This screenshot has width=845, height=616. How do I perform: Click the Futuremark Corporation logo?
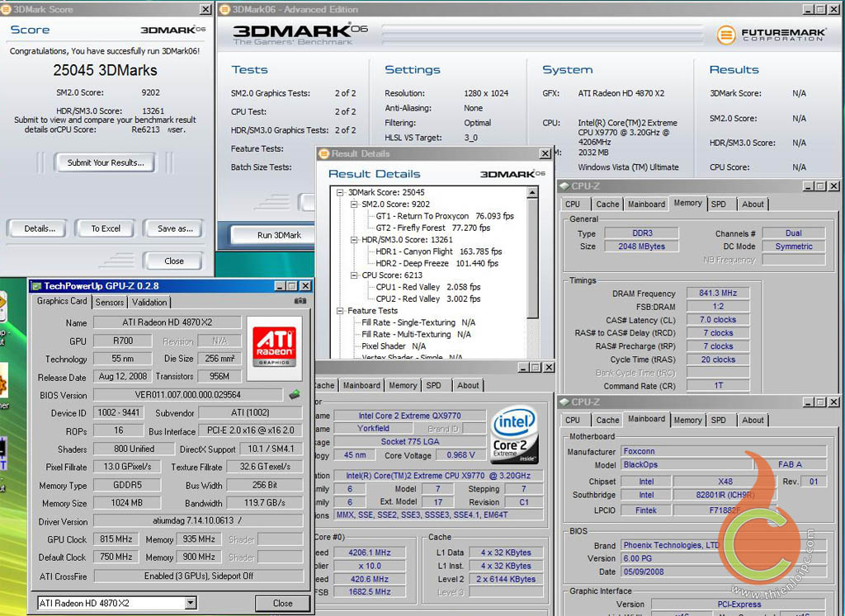pos(772,35)
